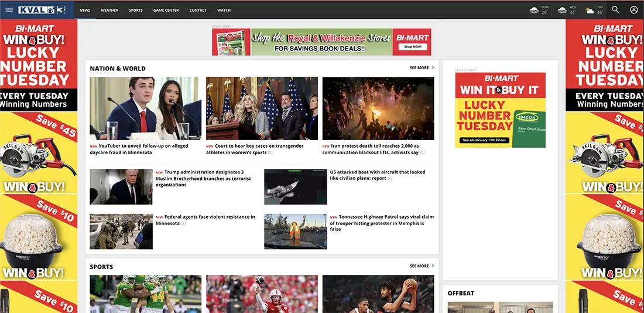Open Trump Muslim Brotherhood designation headline

203,179
